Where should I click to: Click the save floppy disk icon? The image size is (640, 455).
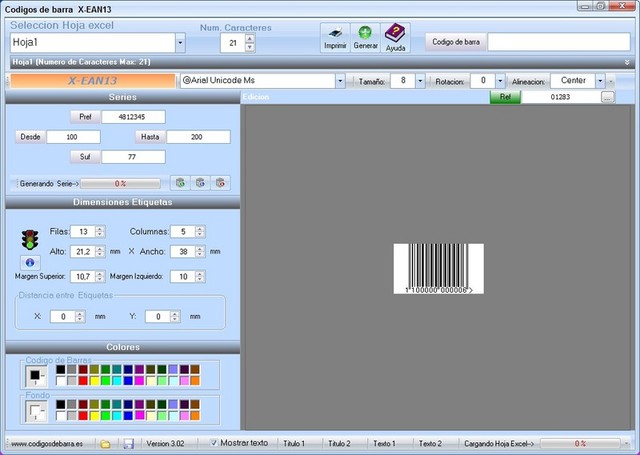129,444
